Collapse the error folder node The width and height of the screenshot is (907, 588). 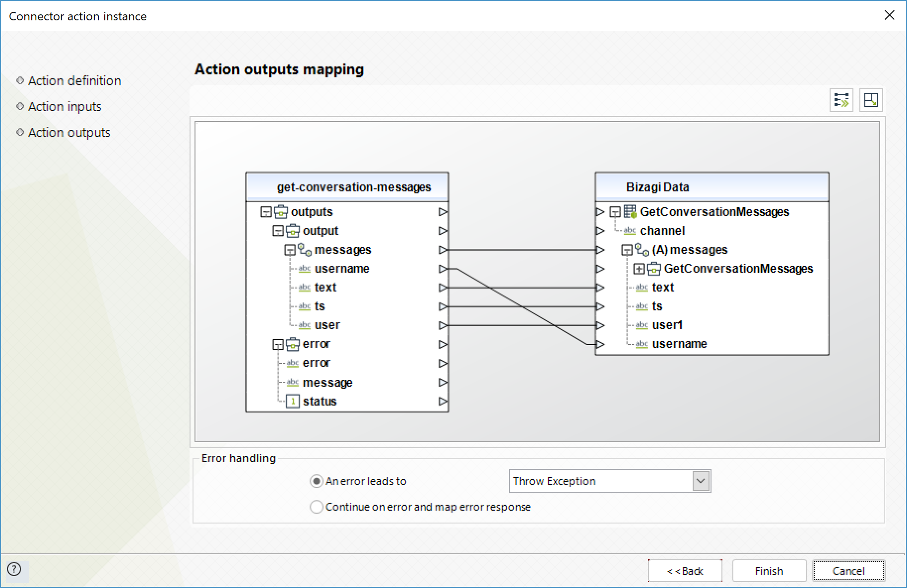point(278,345)
